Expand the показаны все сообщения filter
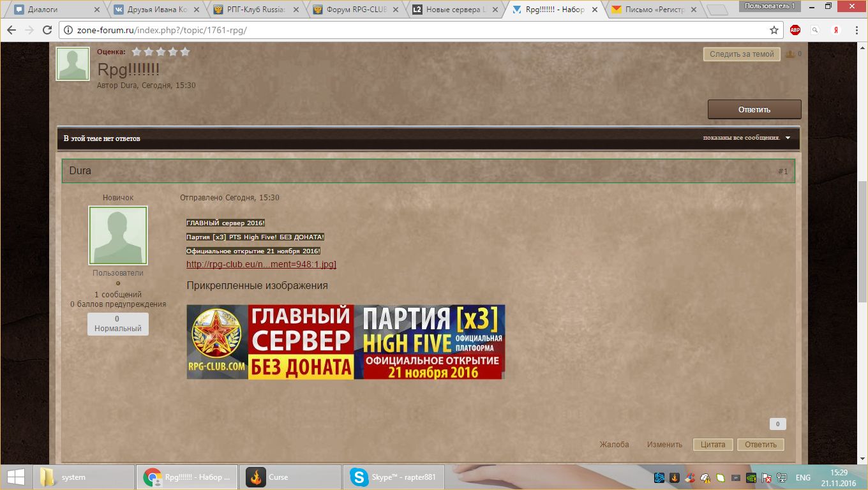Screen dimensions: 868x490 (747, 138)
